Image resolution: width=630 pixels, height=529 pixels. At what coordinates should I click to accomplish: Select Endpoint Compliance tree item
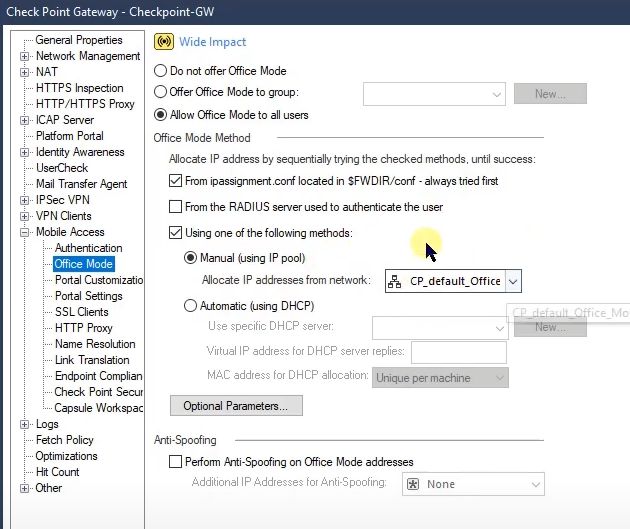pyautogui.click(x=98, y=376)
